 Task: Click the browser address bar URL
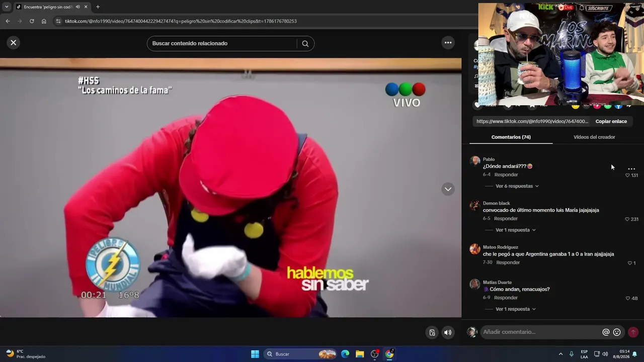point(181,21)
